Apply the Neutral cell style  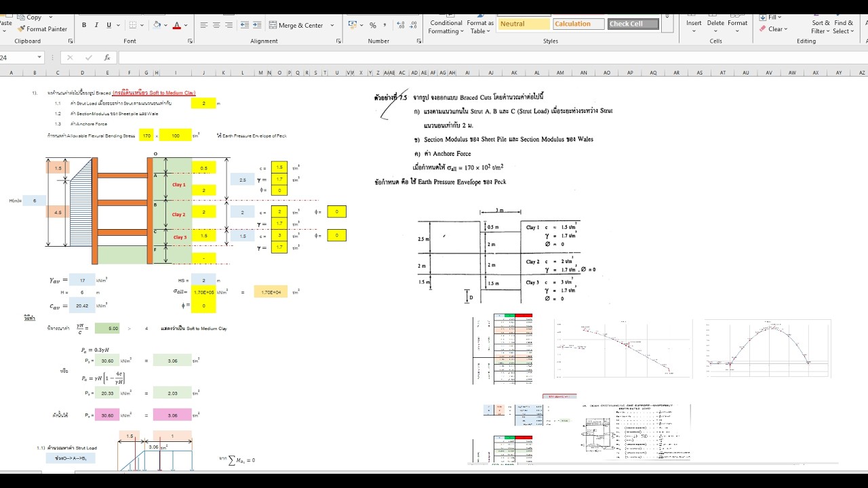click(524, 24)
